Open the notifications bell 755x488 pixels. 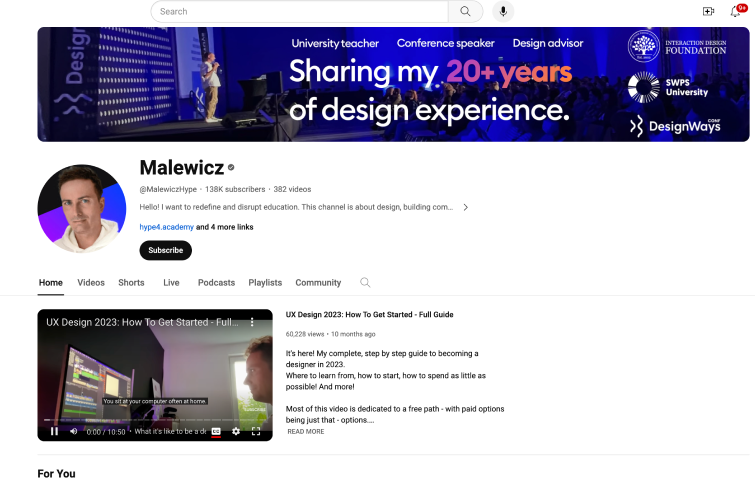(x=736, y=11)
